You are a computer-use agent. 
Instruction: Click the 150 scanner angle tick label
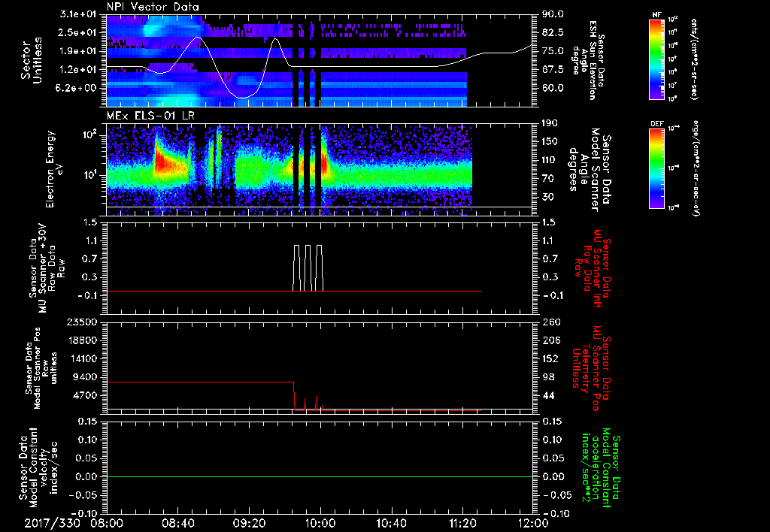pyautogui.click(x=550, y=142)
